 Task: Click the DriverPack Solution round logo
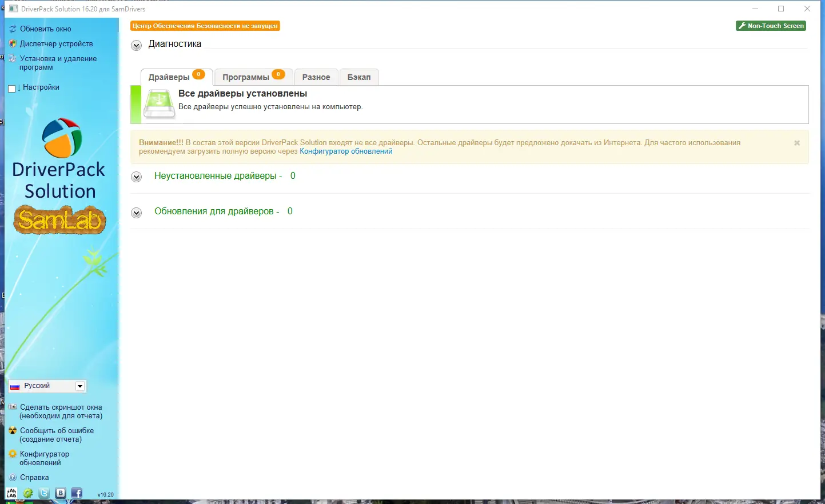(x=62, y=138)
